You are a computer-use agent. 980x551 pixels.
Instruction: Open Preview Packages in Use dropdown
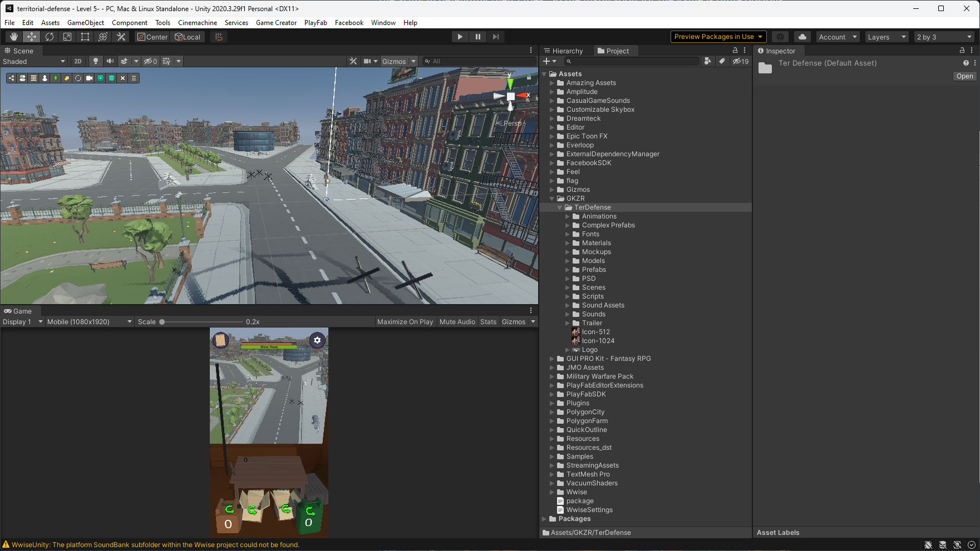(718, 37)
